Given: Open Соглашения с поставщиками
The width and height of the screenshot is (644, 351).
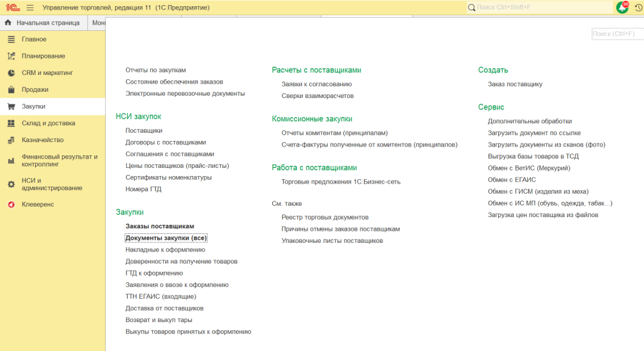Looking at the screenshot, I should (x=170, y=154).
